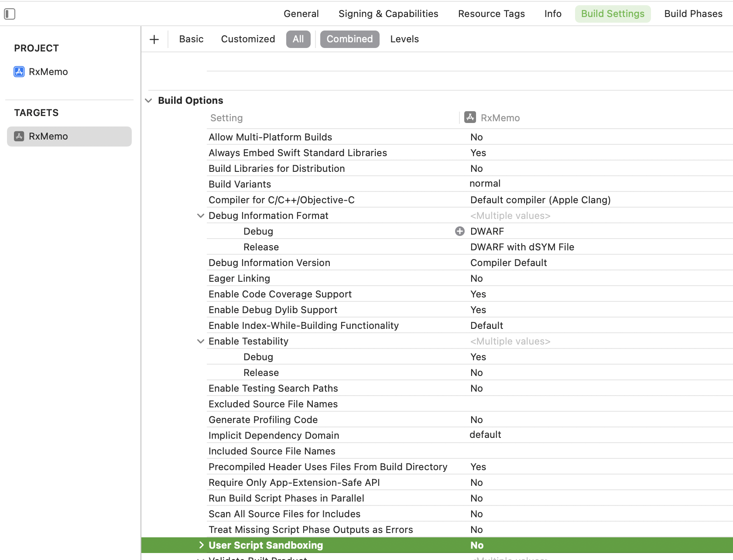Go to the Build Phases tab
The width and height of the screenshot is (733, 560).
click(x=693, y=14)
